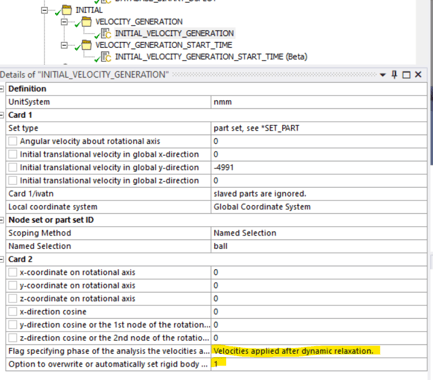Click the VELOCITY_GENERATION_START_TIME folder icon

[x=87, y=45]
